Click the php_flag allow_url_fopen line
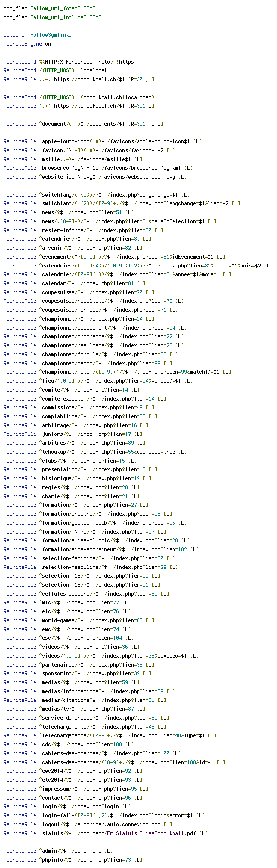 point(49,8)
